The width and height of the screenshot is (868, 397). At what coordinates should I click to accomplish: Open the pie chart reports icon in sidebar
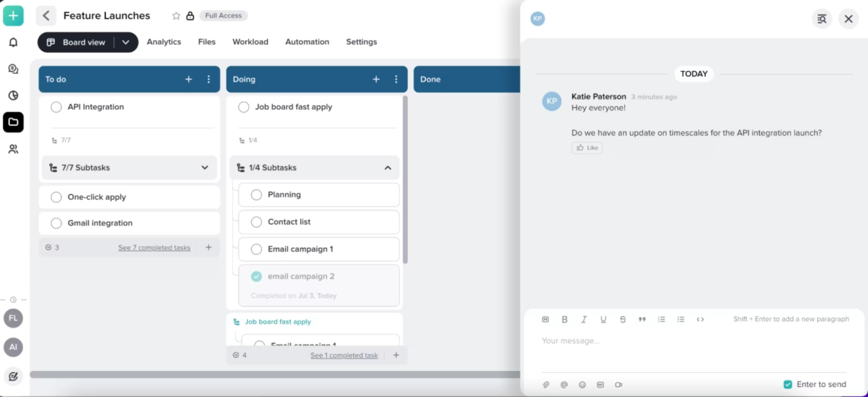click(13, 95)
